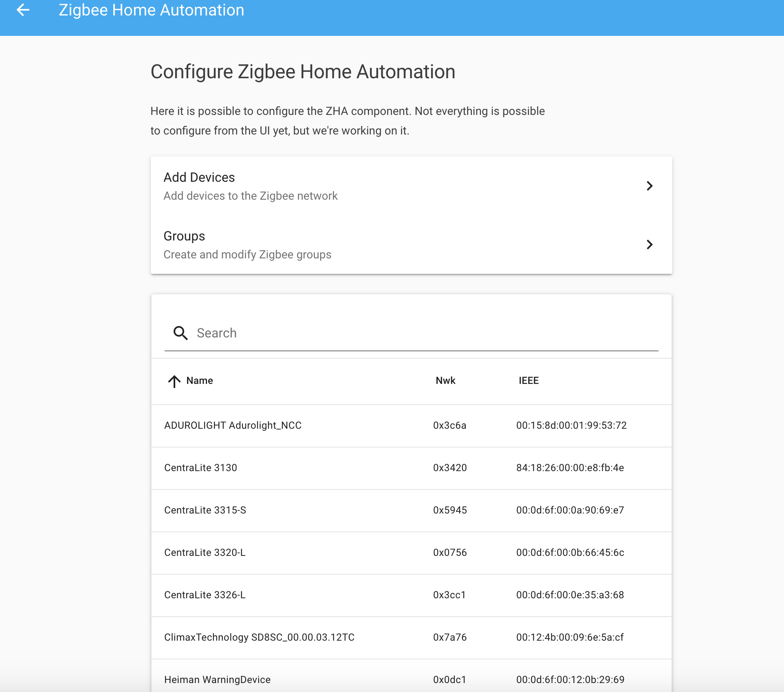The width and height of the screenshot is (784, 692).
Task: Click the chevron arrow for Groups
Action: pos(649,244)
